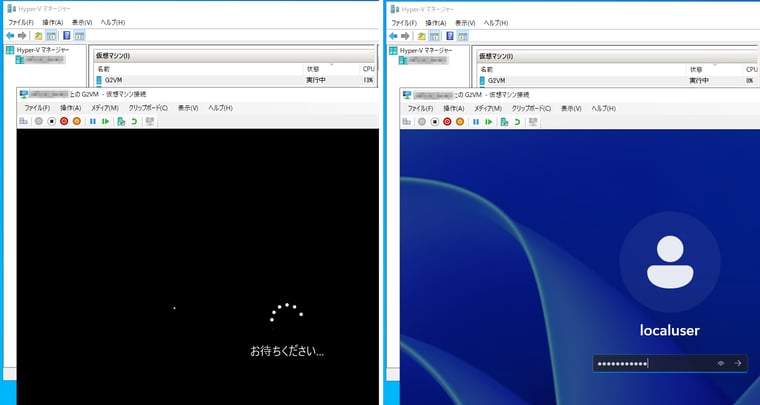The image size is (760, 405).
Task: Click Checkpoint icon in the localuser login VM window
Action: click(x=504, y=122)
